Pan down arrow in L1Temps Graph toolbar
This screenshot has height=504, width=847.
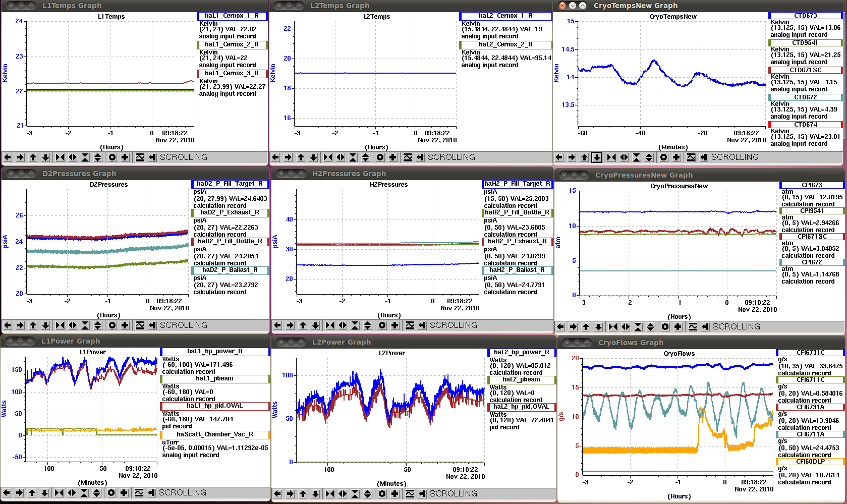(x=46, y=157)
